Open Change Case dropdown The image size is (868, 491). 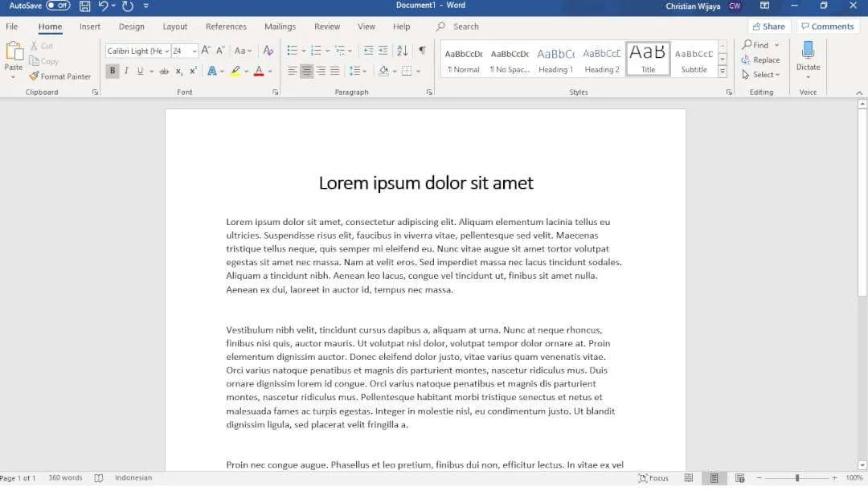pos(243,51)
